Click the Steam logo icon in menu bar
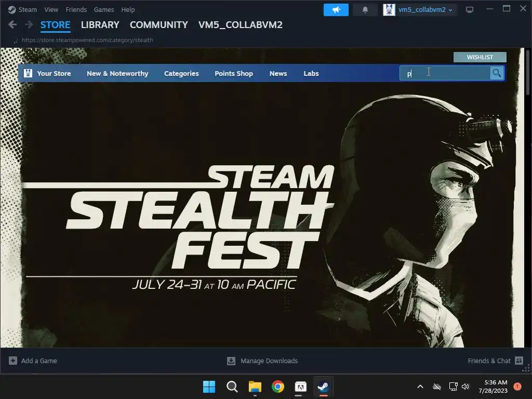The width and height of the screenshot is (532, 399). coord(12,9)
